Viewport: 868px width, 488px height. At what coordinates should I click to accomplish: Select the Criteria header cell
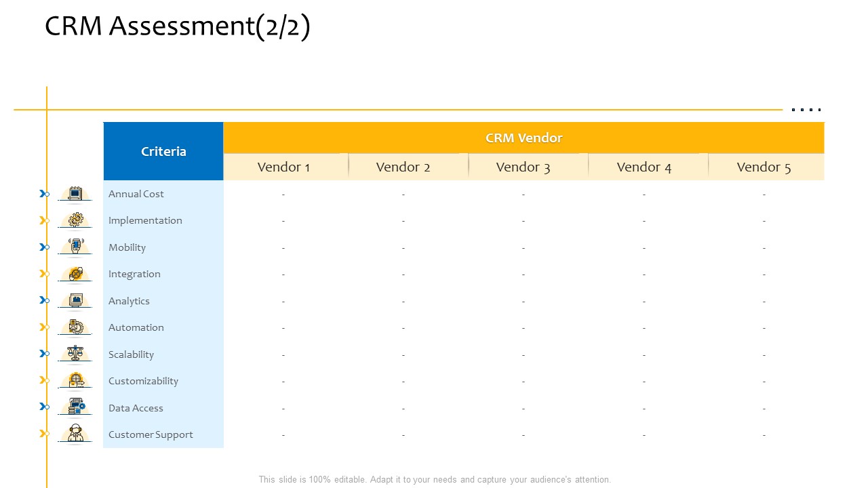163,151
